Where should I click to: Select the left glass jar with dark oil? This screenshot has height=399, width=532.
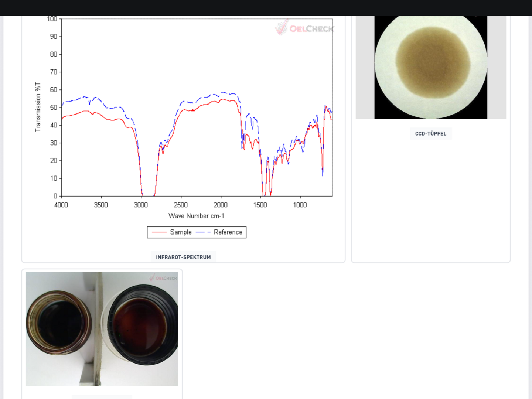tap(58, 323)
